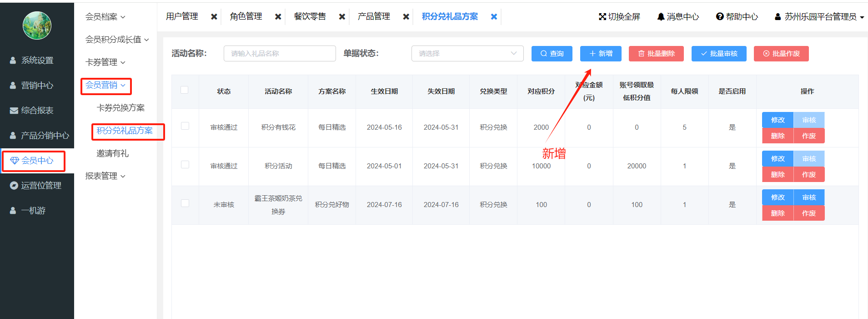Select 邀请有礼 in the submenu
868x319 pixels.
pos(112,154)
